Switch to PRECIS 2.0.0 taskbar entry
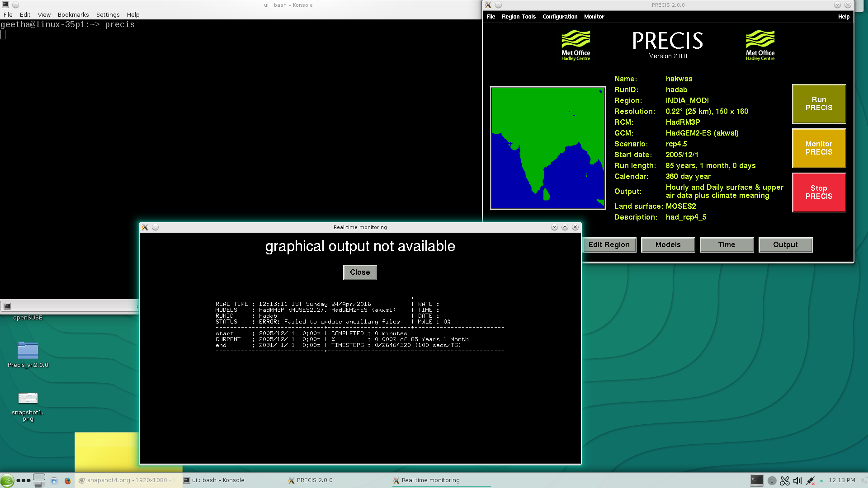Image resolution: width=868 pixels, height=488 pixels. [x=338, y=480]
